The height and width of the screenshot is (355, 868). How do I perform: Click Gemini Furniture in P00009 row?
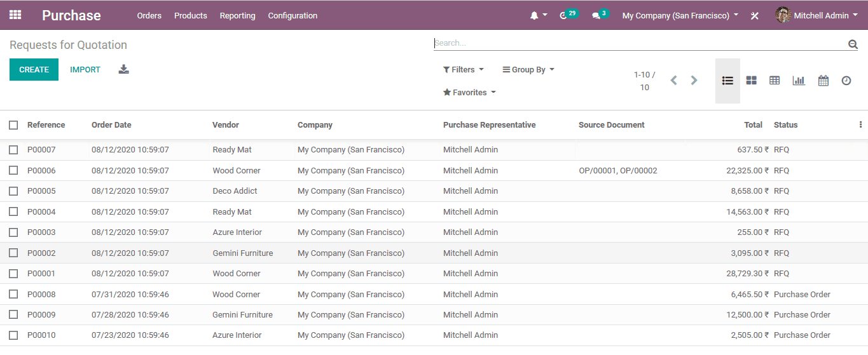pyautogui.click(x=242, y=315)
